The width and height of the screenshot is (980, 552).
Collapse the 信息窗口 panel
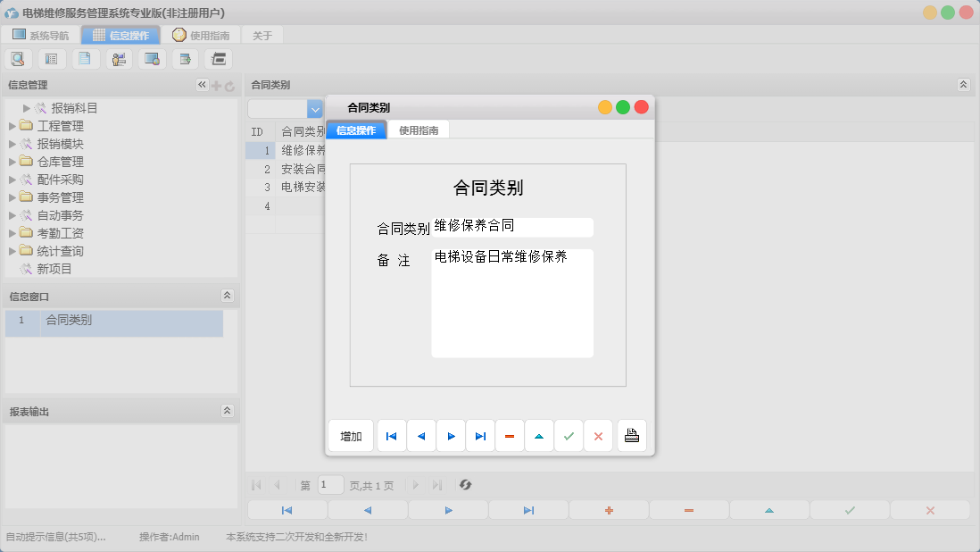point(228,296)
